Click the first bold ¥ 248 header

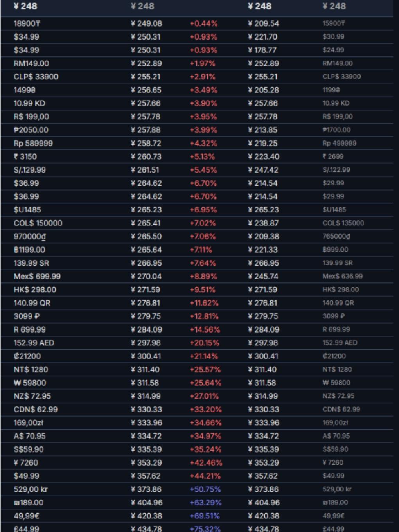coord(25,6)
